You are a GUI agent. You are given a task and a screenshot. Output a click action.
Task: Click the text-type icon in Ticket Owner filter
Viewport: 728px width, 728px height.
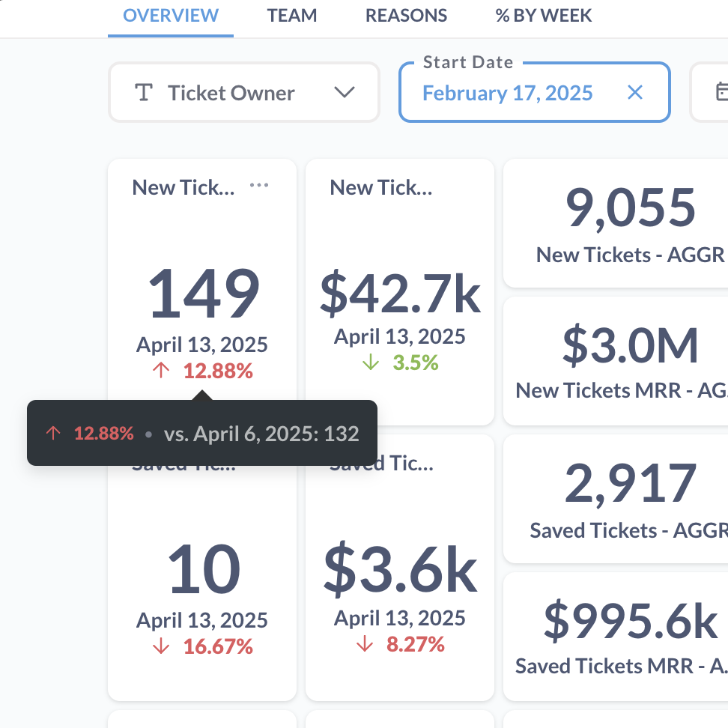click(143, 93)
